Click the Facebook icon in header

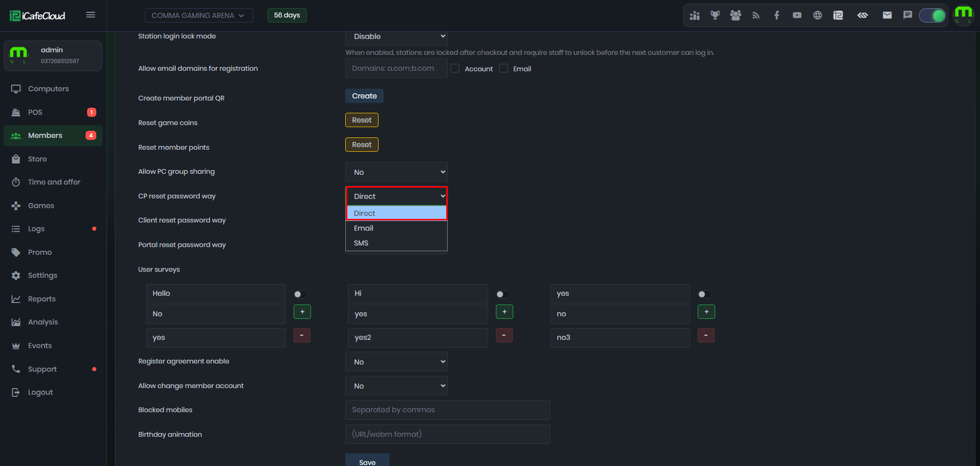pyautogui.click(x=777, y=15)
